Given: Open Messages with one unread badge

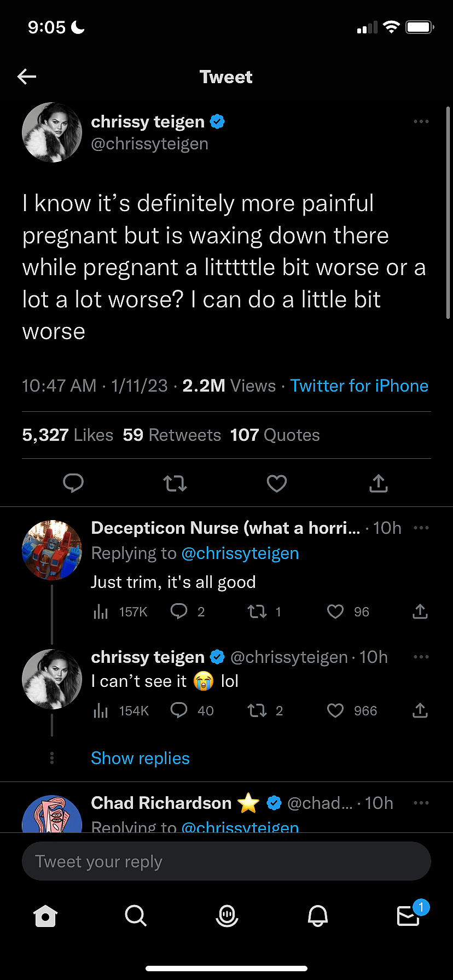Looking at the screenshot, I should (409, 915).
